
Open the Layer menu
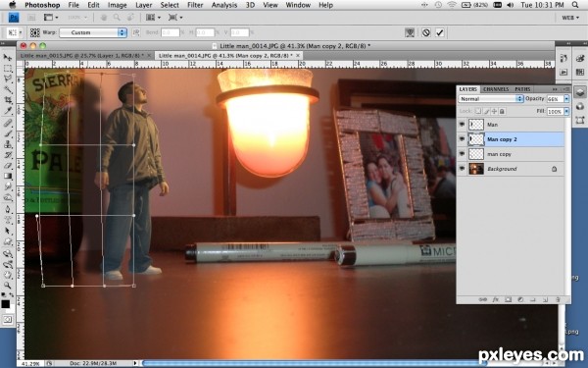coord(144,5)
